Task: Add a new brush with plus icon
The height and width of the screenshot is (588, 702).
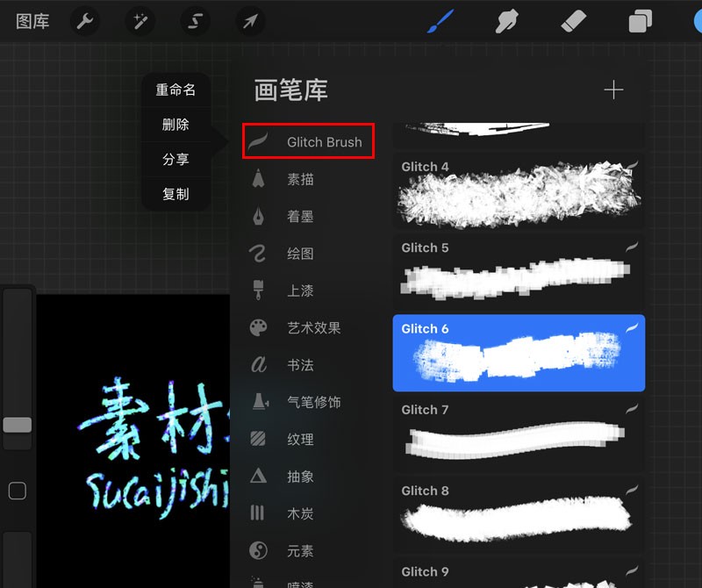Action: pyautogui.click(x=613, y=90)
